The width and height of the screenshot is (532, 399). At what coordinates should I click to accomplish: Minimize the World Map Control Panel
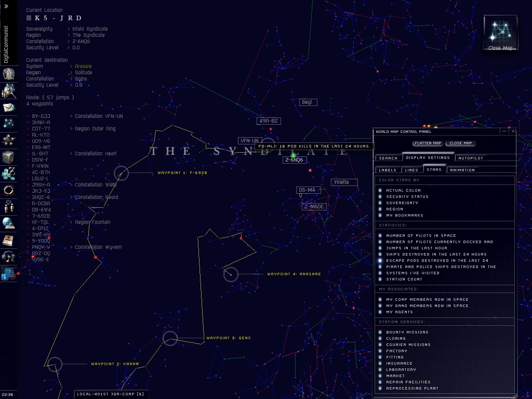(504, 131)
